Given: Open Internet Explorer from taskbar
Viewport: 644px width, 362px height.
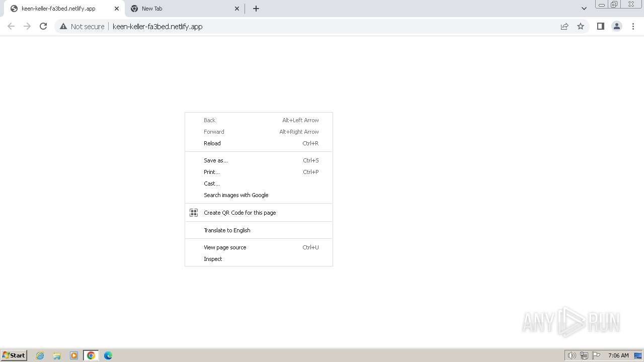Looking at the screenshot, I should tap(40, 355).
